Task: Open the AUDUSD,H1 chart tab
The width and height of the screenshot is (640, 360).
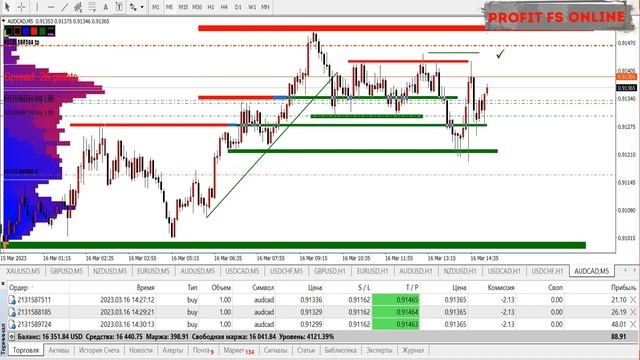Action: pyautogui.click(x=416, y=271)
